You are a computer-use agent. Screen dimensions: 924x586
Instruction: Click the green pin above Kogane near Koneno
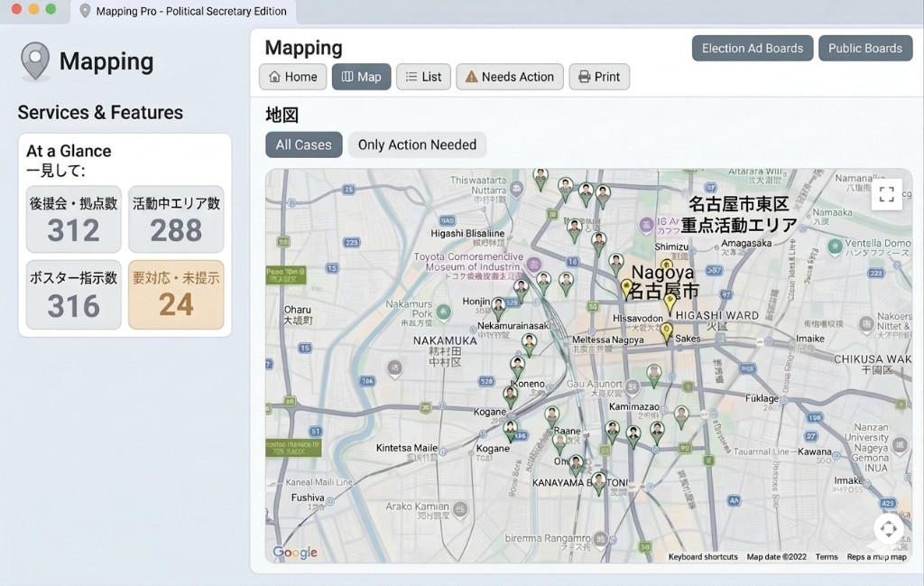click(511, 396)
